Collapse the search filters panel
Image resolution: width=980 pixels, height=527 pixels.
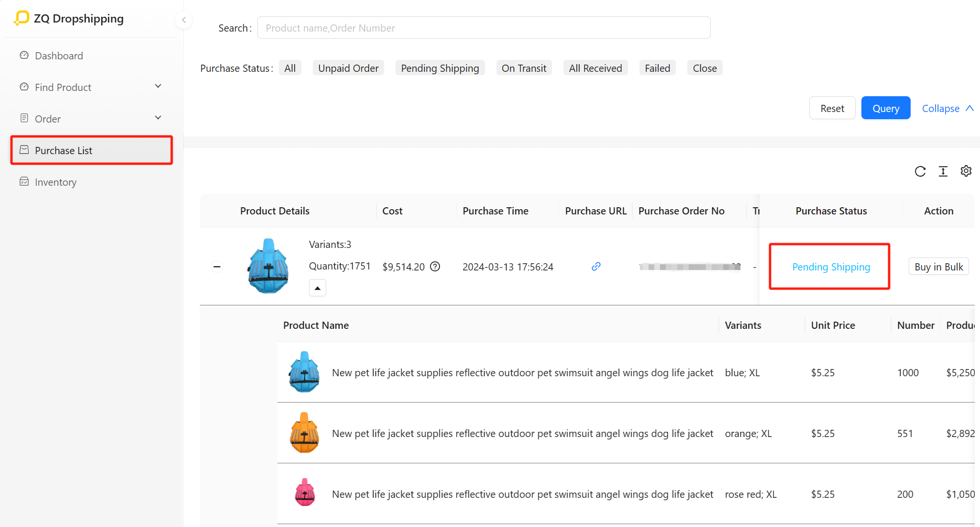(x=948, y=108)
